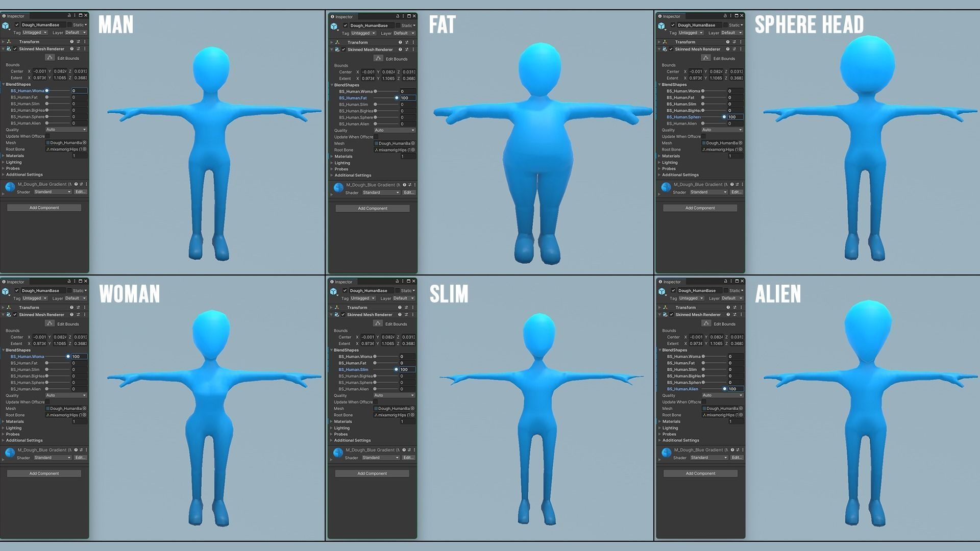Click material sphere preview in MAN panel
Image resolution: width=980 pixels, height=551 pixels.
tap(10, 187)
